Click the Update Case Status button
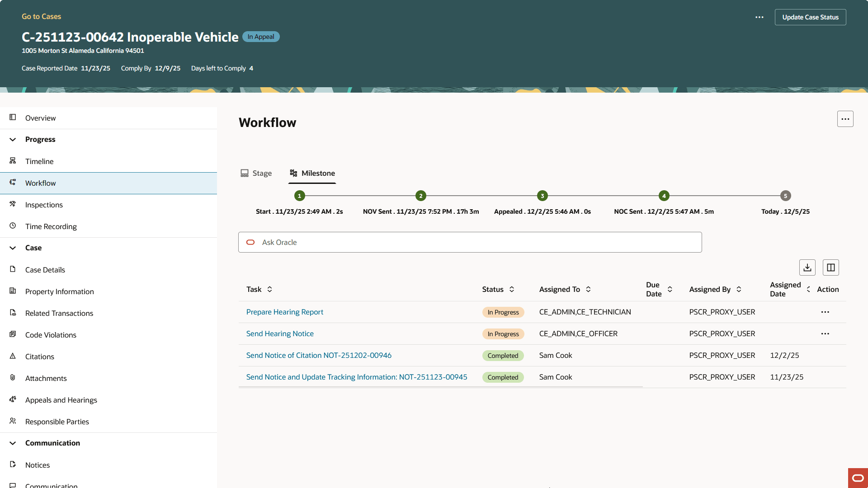Viewport: 868px width, 488px height. (x=810, y=17)
